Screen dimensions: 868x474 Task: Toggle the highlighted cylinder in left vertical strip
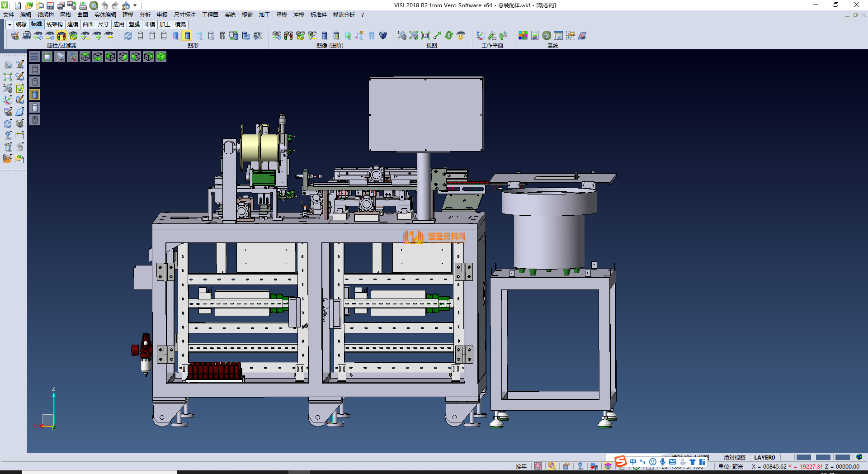click(35, 95)
